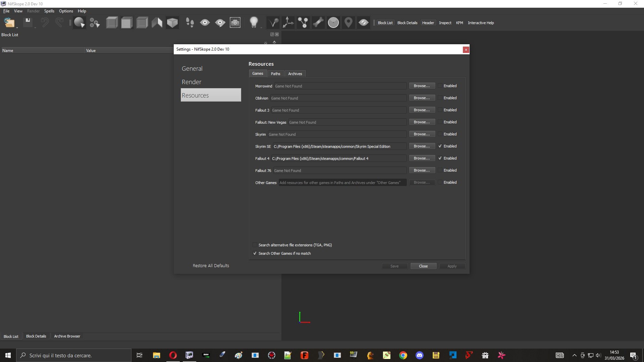The height and width of the screenshot is (362, 644).
Task: Click the Skyrim SE path field
Action: (339, 146)
